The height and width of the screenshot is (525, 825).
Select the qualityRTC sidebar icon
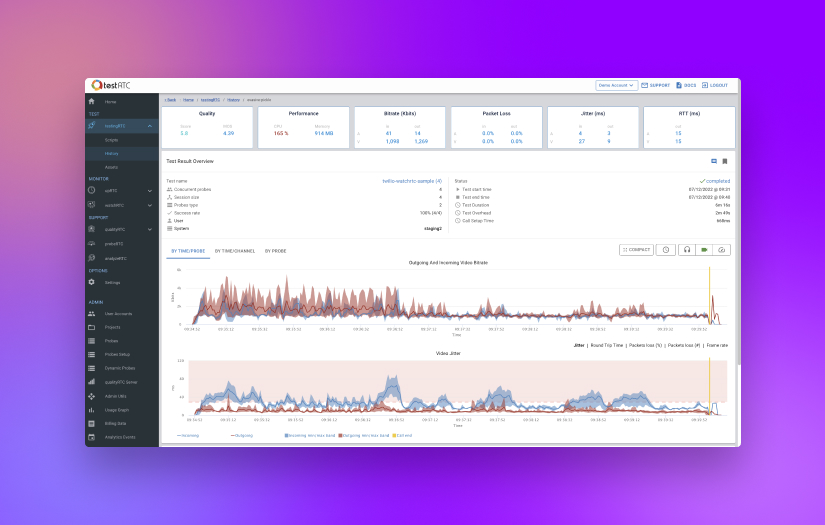coord(92,229)
